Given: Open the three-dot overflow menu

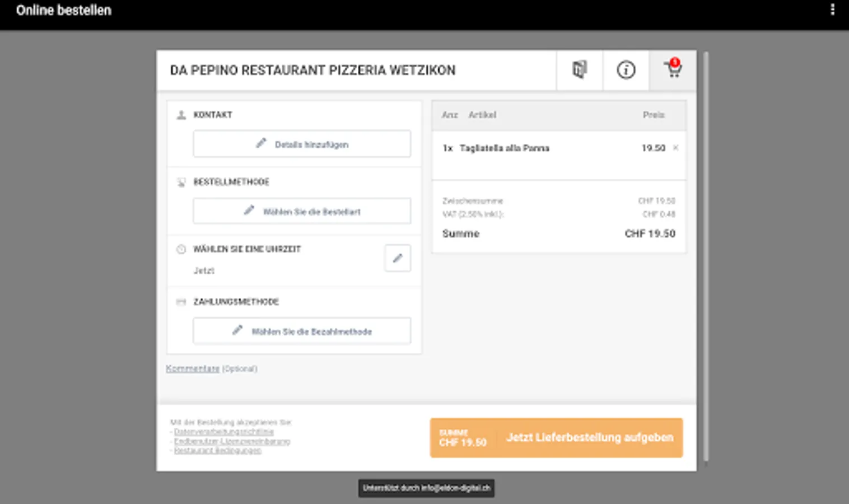Looking at the screenshot, I should click(x=832, y=10).
